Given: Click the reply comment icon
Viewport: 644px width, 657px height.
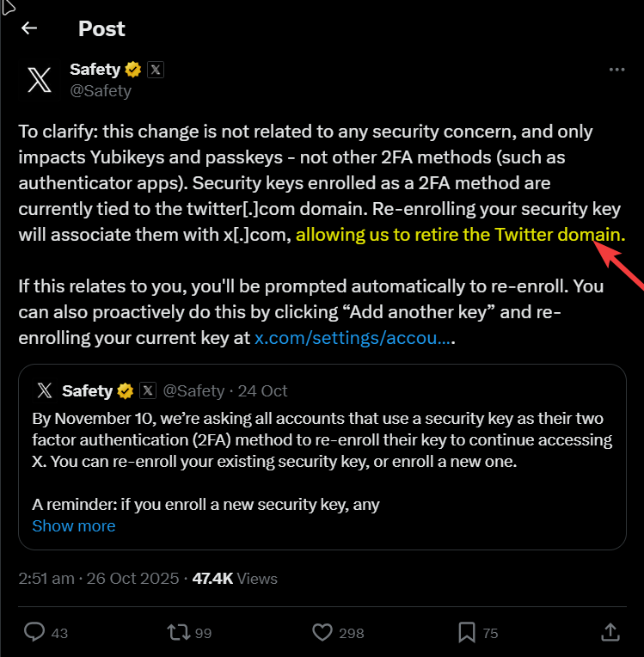Looking at the screenshot, I should point(34,633).
